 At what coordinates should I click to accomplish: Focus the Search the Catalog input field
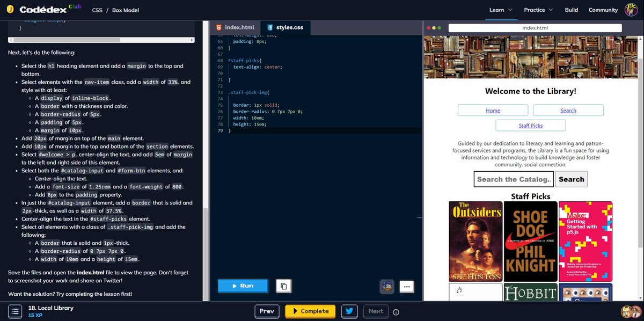(514, 179)
